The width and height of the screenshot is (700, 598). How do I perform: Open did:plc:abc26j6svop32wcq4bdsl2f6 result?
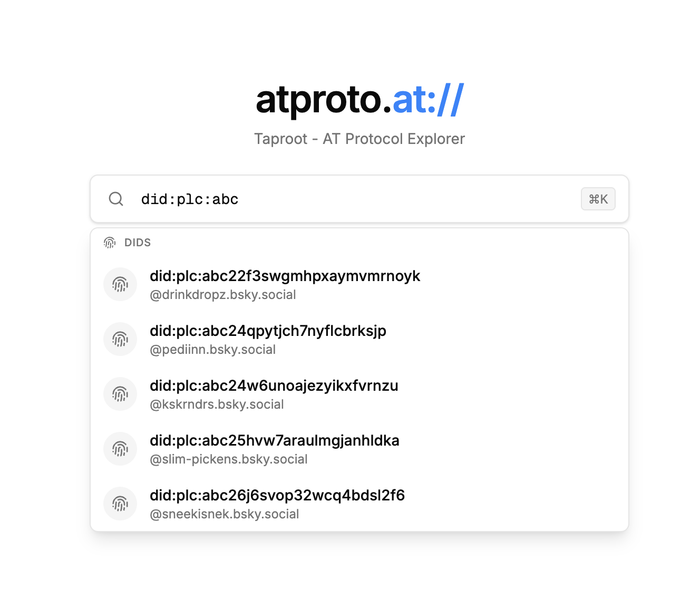click(277, 496)
